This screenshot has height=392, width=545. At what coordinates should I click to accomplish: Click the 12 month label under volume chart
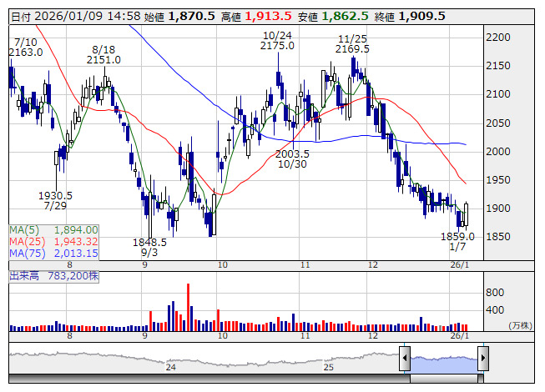372,336
